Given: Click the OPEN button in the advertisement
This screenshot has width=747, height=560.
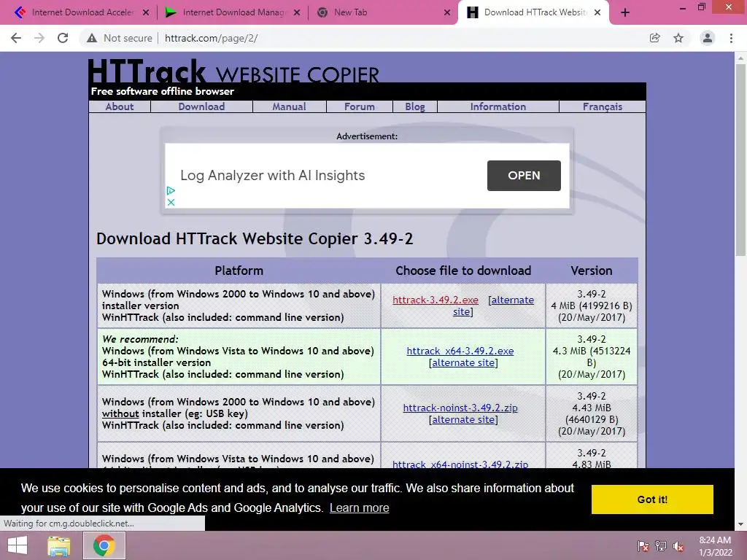Looking at the screenshot, I should click(x=524, y=176).
